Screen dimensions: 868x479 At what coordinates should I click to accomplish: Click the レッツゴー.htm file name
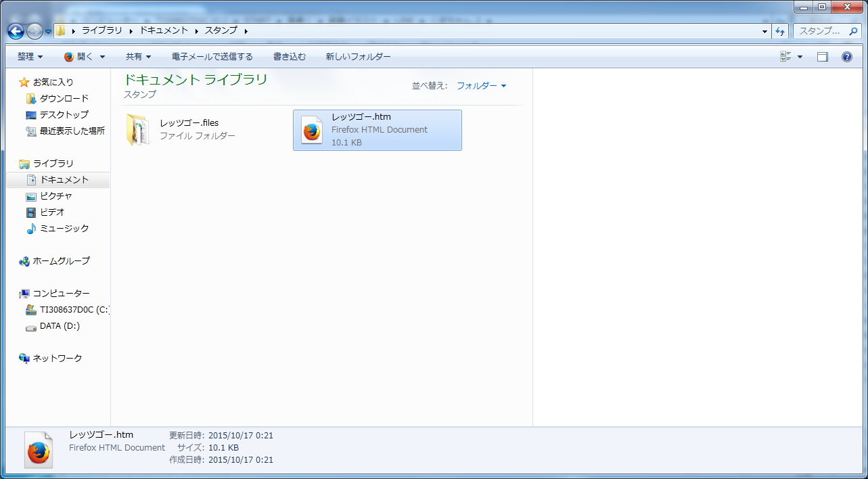[x=361, y=117]
